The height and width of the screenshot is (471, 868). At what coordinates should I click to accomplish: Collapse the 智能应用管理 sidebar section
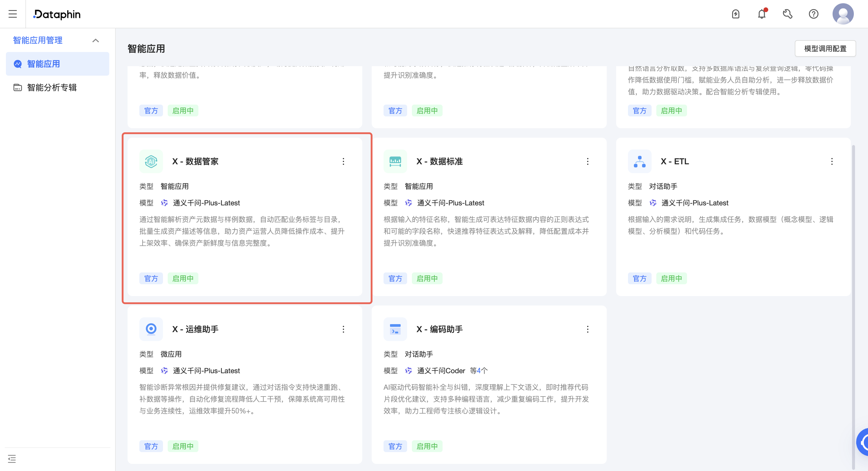(x=96, y=40)
